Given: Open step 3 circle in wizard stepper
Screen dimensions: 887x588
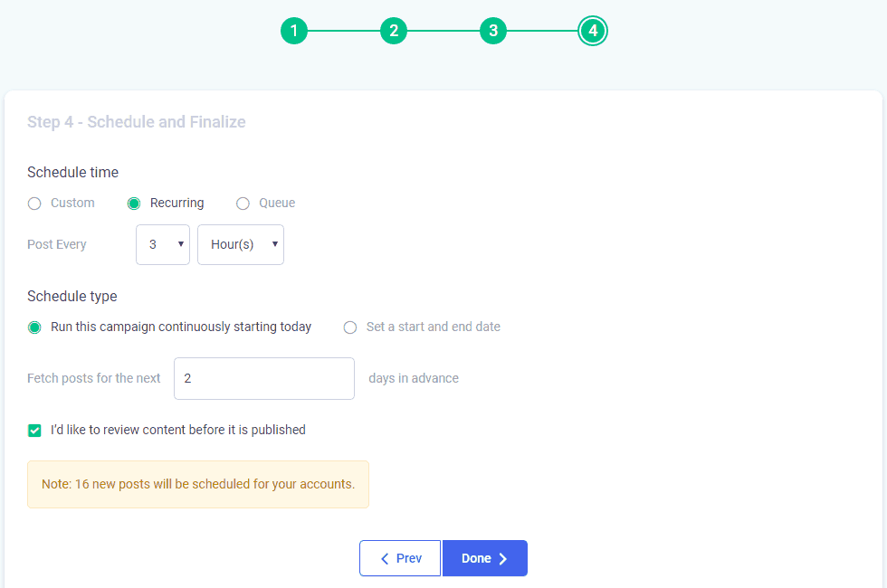Looking at the screenshot, I should coord(493,31).
